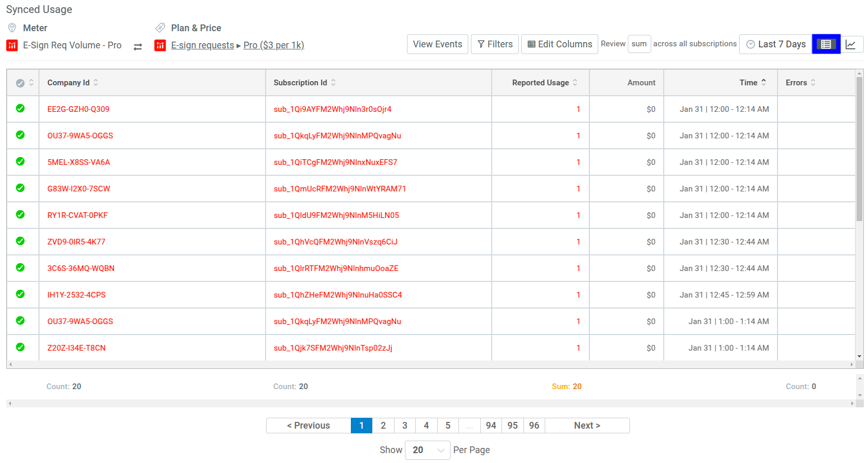Open company EE2G-GZH0-Q309
Screen dimensions: 868x463
tap(78, 109)
